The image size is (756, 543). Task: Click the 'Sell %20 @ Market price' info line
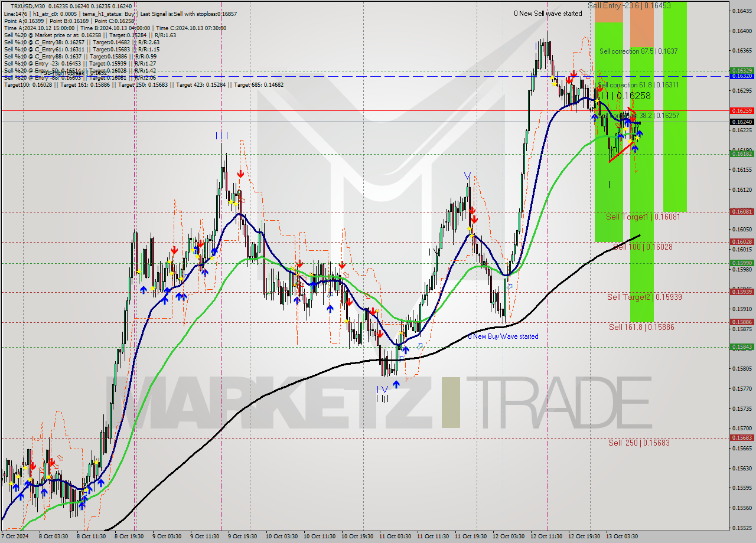90,35
